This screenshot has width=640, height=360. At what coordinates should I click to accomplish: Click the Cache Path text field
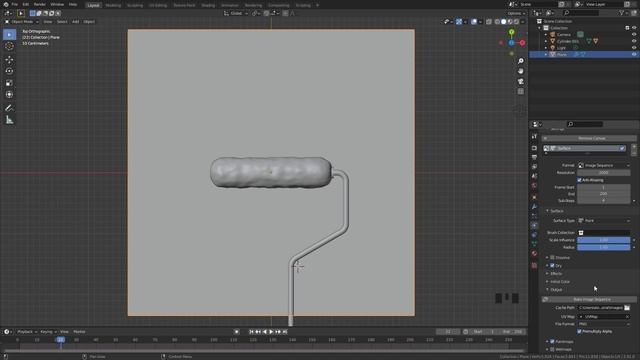pyautogui.click(x=600, y=308)
